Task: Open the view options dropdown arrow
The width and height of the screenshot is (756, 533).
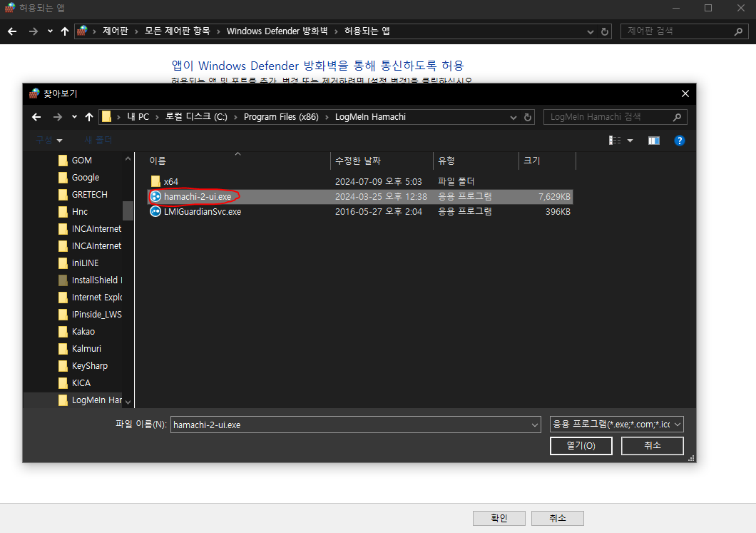Action: coord(630,141)
